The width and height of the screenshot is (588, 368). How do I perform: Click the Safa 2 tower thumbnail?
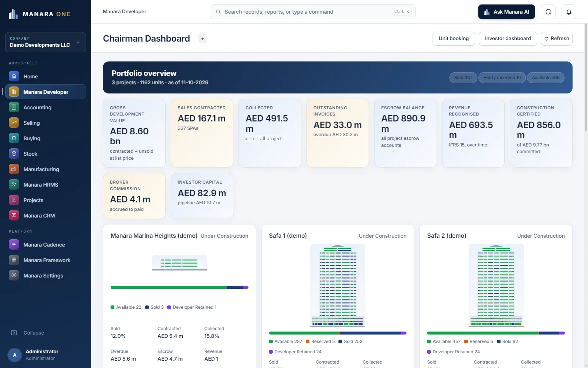[x=496, y=286]
